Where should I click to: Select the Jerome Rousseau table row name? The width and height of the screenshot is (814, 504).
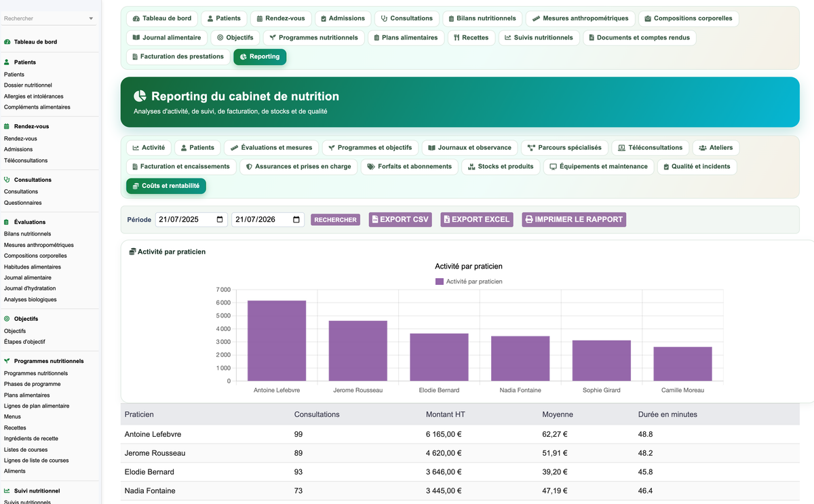click(x=155, y=453)
